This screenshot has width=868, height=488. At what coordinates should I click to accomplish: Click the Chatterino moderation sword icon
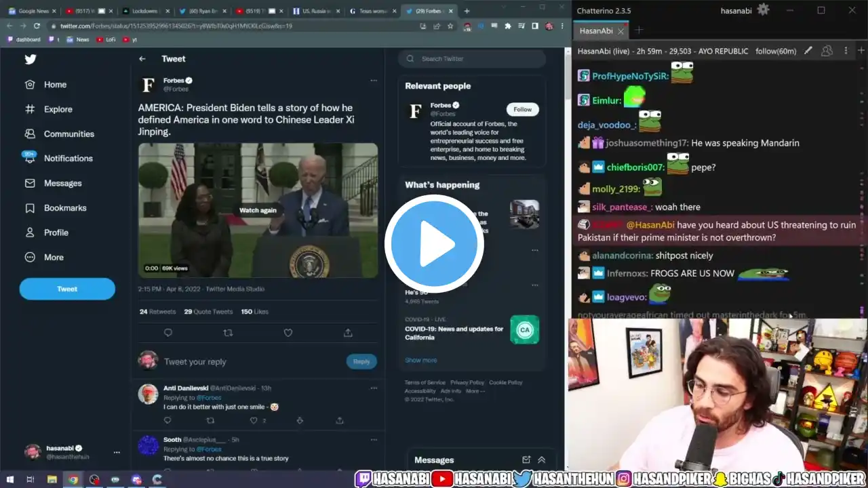[808, 51]
